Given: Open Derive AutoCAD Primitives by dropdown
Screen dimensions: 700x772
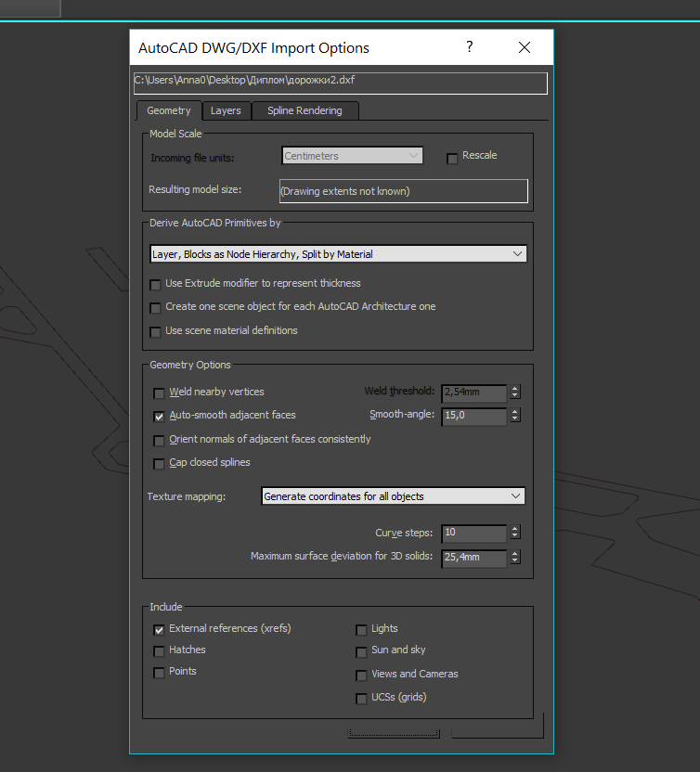Looking at the screenshot, I should [338, 254].
